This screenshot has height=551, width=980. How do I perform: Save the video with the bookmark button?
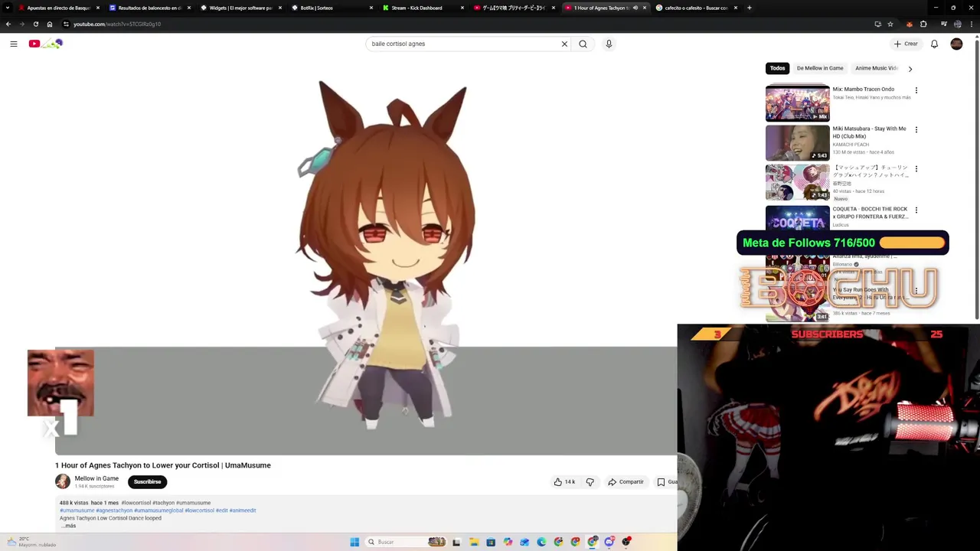point(666,482)
